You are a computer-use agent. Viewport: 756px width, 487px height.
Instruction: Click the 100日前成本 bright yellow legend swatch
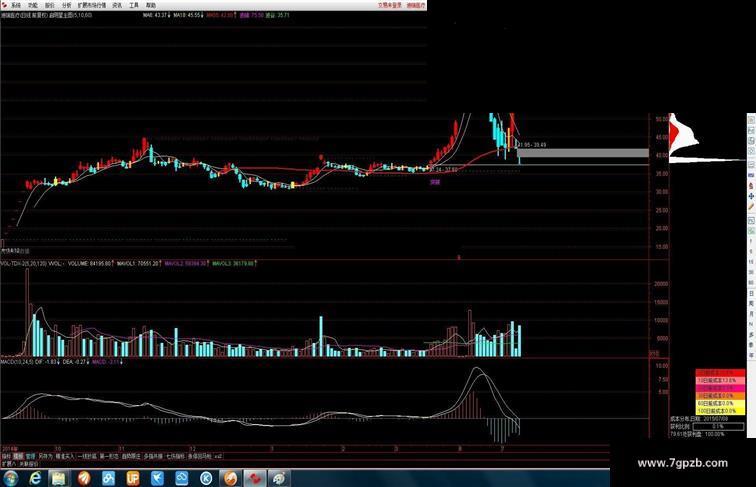point(720,411)
